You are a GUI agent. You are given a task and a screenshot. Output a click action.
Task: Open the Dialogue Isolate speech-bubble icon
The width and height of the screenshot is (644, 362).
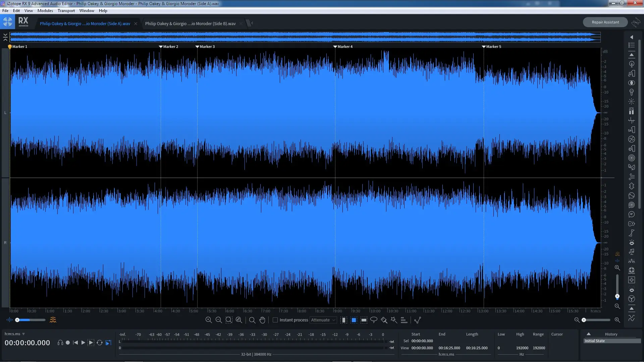[x=632, y=214]
